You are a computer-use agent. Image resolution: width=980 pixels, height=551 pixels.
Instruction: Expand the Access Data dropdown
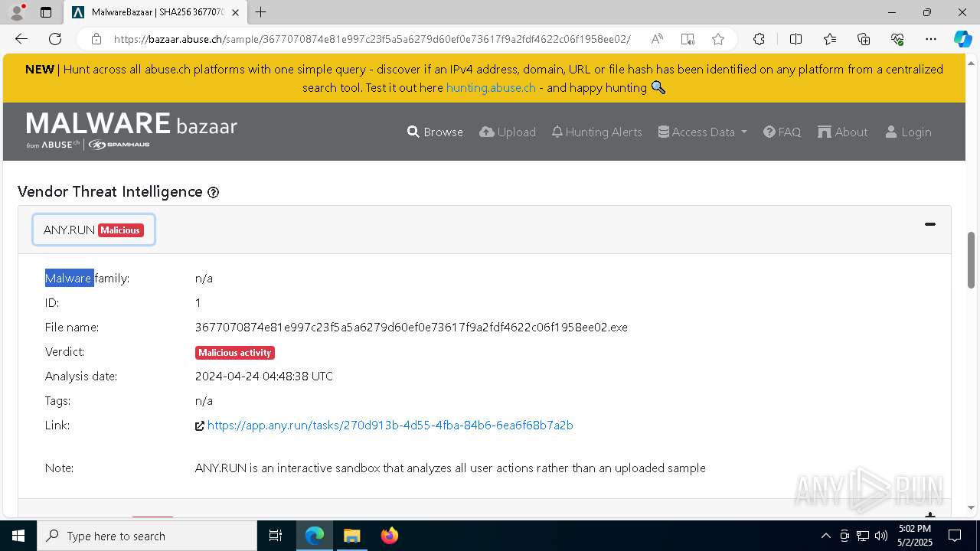click(x=703, y=132)
